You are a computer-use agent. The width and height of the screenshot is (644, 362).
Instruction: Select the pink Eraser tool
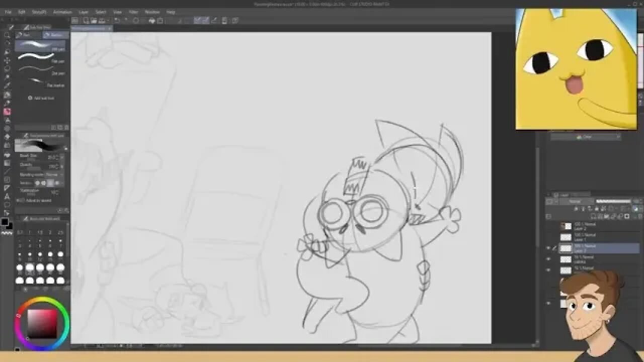[x=7, y=112]
